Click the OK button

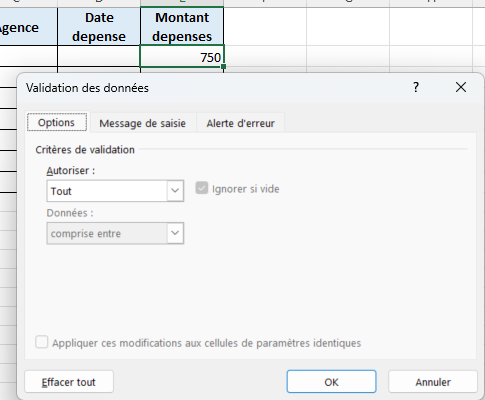[x=331, y=382]
